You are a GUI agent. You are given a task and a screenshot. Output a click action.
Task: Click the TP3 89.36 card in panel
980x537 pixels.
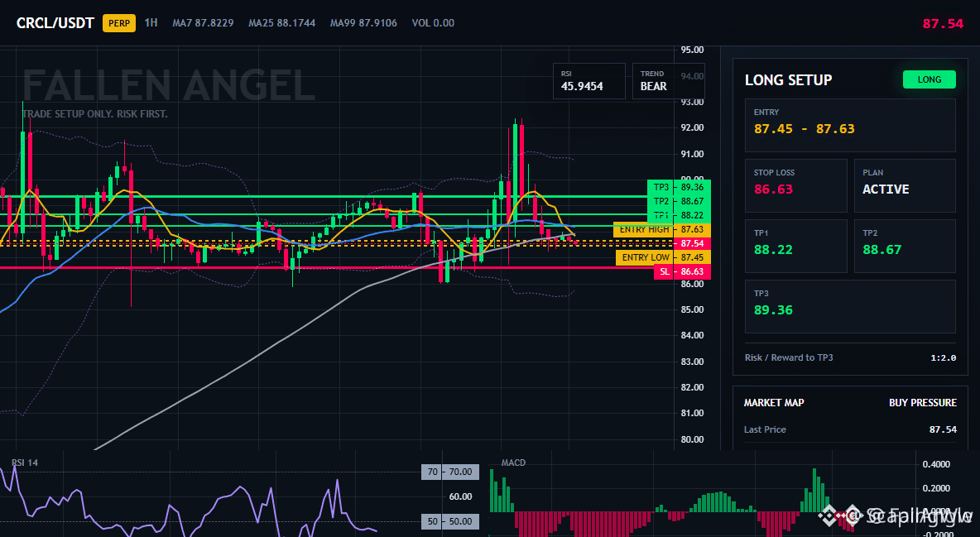[x=850, y=306]
